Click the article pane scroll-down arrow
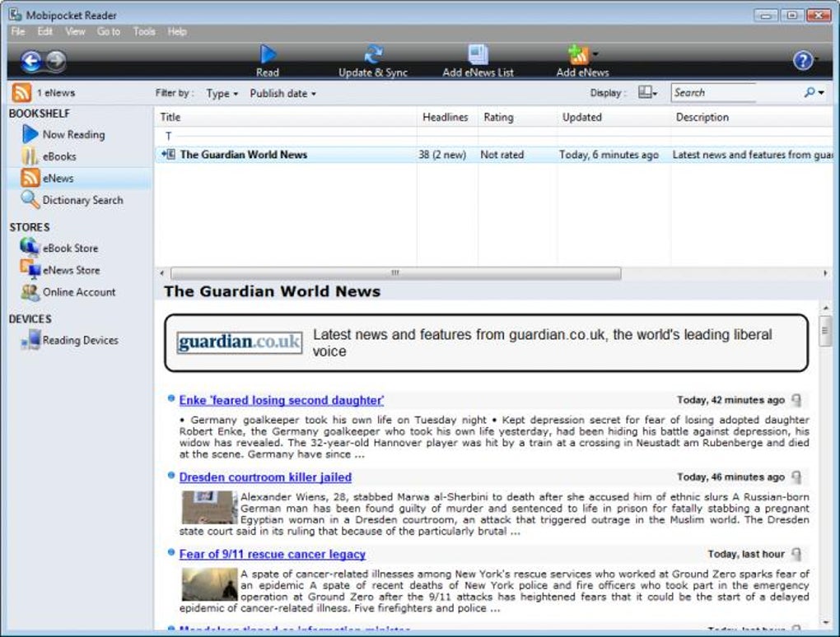840x637 pixels. point(825,622)
